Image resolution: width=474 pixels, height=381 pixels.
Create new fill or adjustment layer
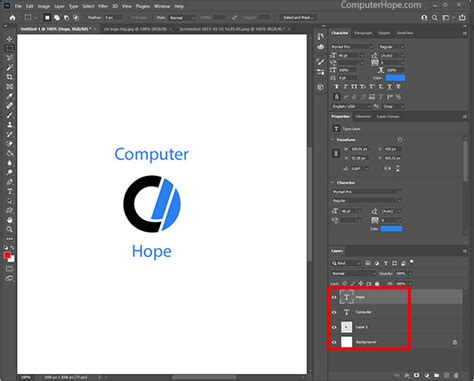(427, 375)
